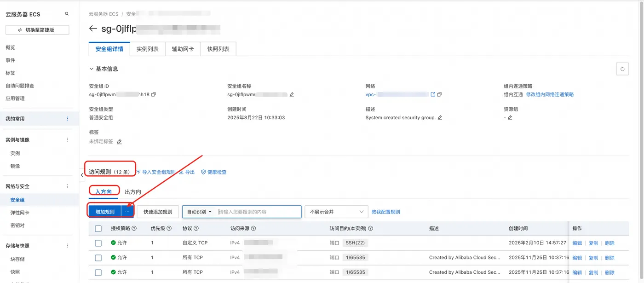Edit the unbound tags pencil icon
This screenshot has width=644, height=283.
(119, 142)
